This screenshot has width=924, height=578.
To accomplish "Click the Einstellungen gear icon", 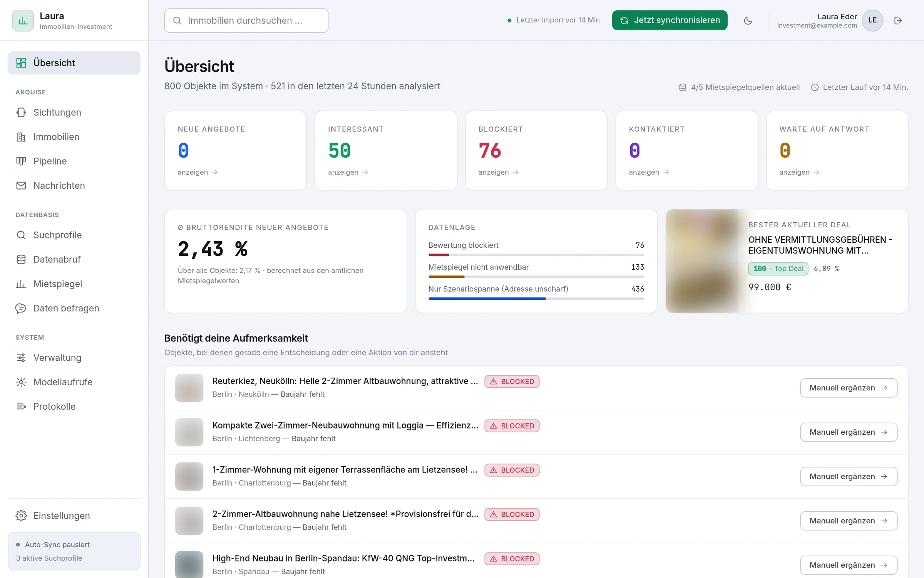I will point(21,516).
